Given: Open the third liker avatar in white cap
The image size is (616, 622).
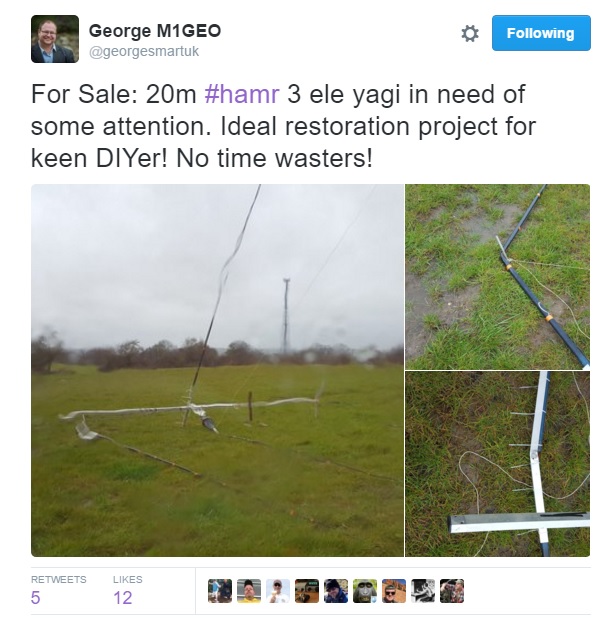Looking at the screenshot, I should (x=278, y=591).
